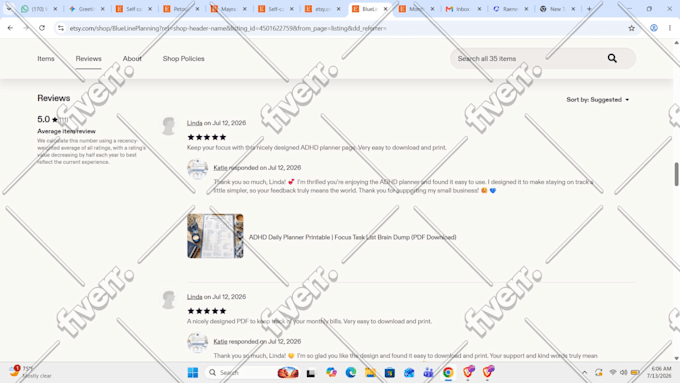The height and width of the screenshot is (383, 680).
Task: Go back with the browser back arrow
Action: [x=10, y=28]
